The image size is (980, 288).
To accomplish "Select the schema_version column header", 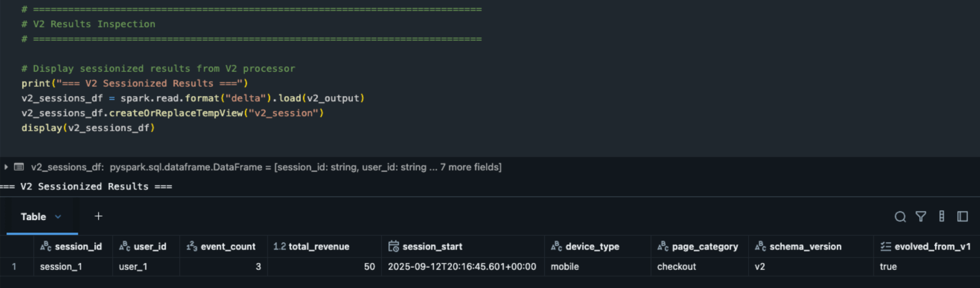I will pyautogui.click(x=805, y=246).
